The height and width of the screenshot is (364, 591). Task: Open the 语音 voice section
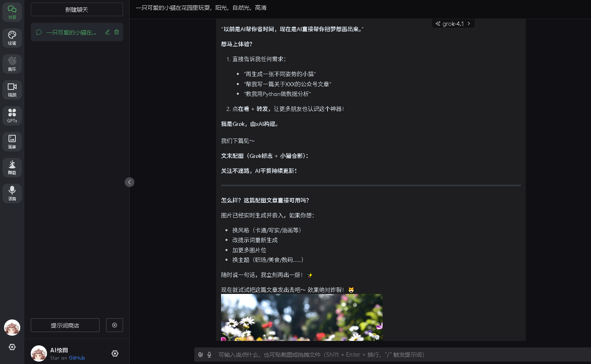(x=12, y=194)
